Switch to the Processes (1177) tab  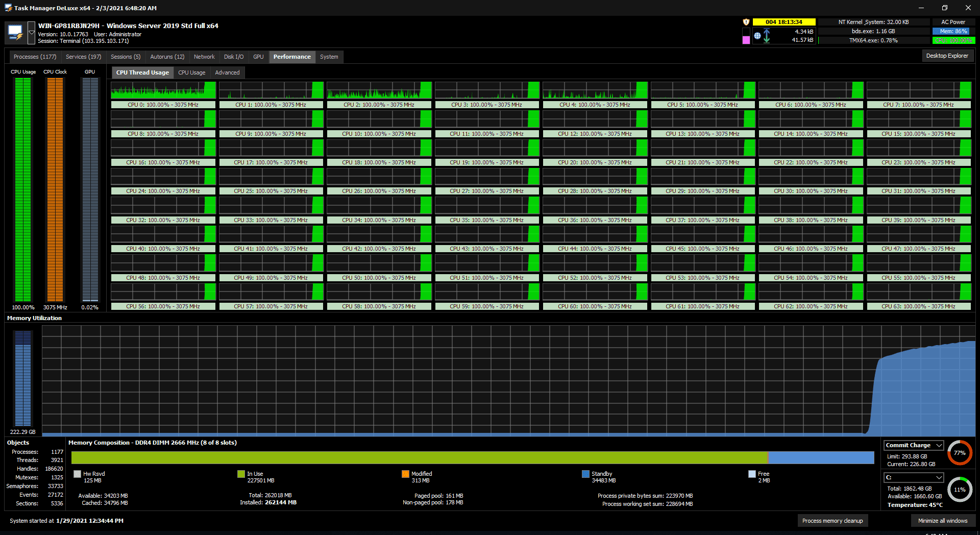(35, 57)
